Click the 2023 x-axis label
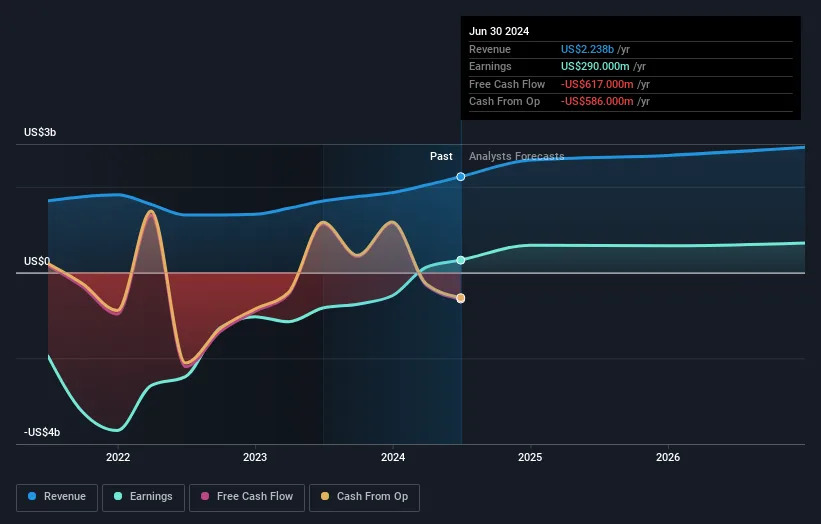The image size is (821, 524). (255, 458)
